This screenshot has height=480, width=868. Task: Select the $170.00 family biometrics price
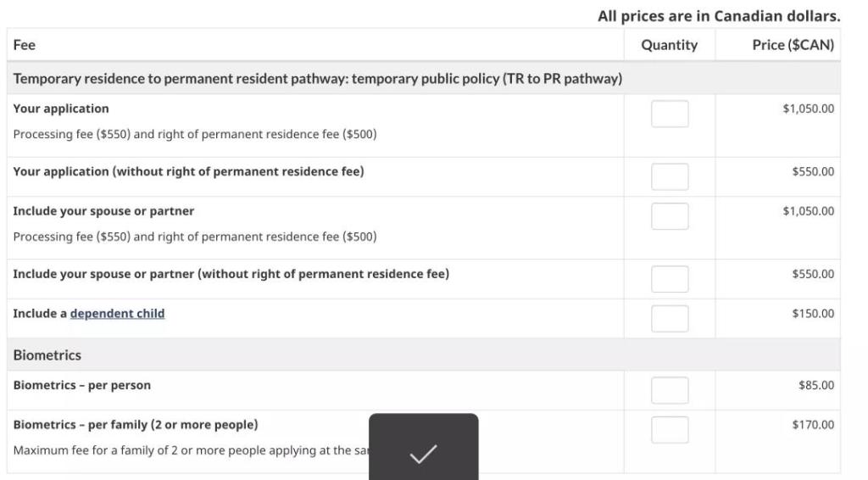coord(813,425)
